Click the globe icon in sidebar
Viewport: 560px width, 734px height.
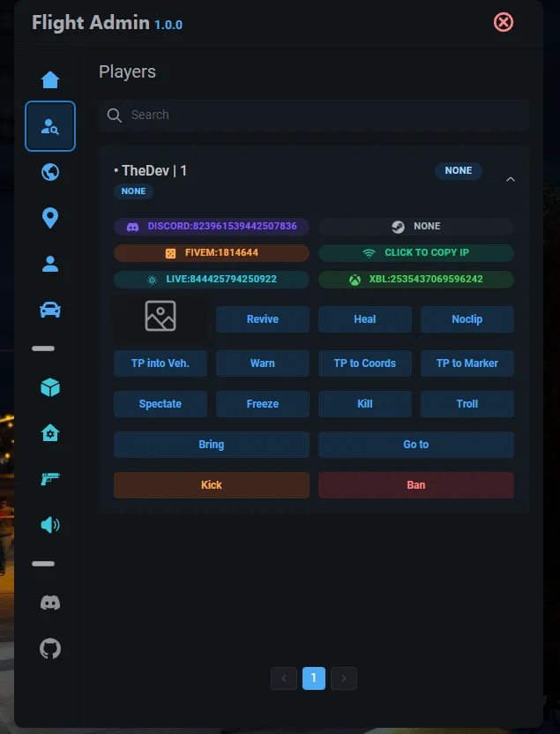[x=50, y=172]
